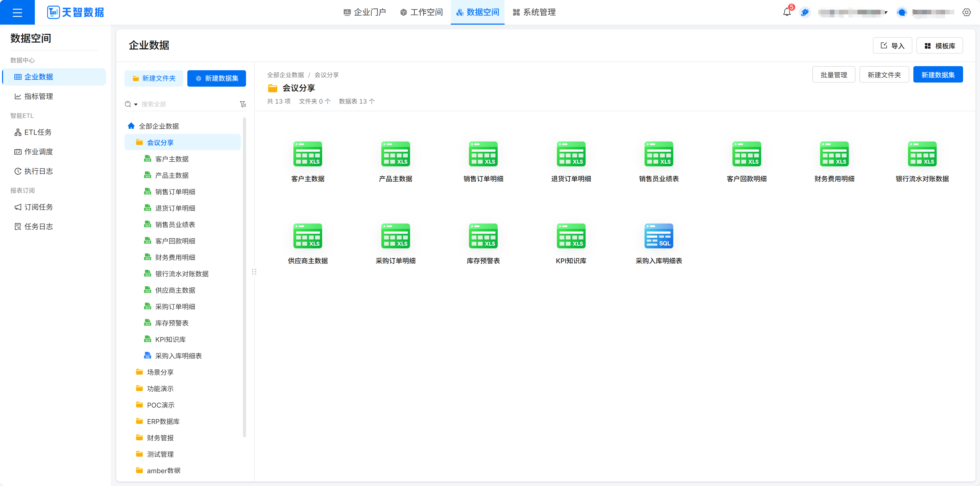The height and width of the screenshot is (486, 980).
Task: Click the 导入 button
Action: [x=892, y=46]
